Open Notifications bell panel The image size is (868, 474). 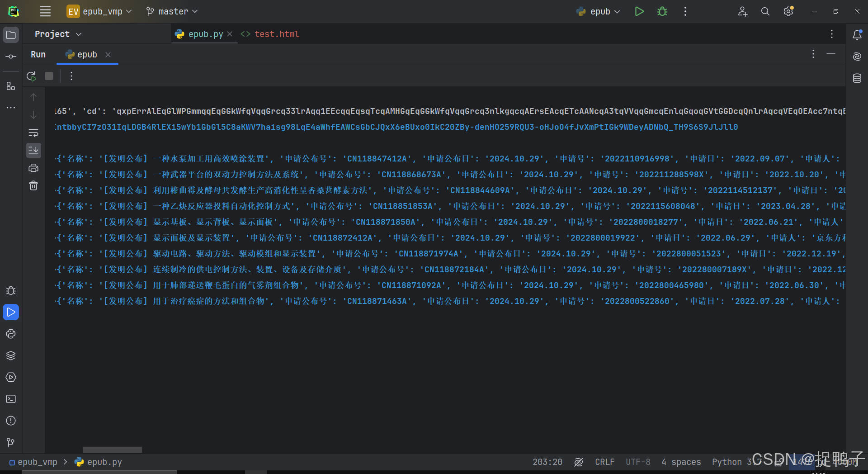click(857, 34)
